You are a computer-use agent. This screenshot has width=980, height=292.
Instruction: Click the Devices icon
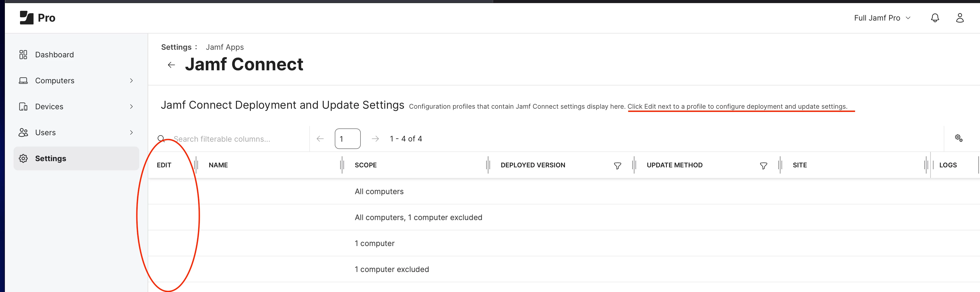coord(23,107)
